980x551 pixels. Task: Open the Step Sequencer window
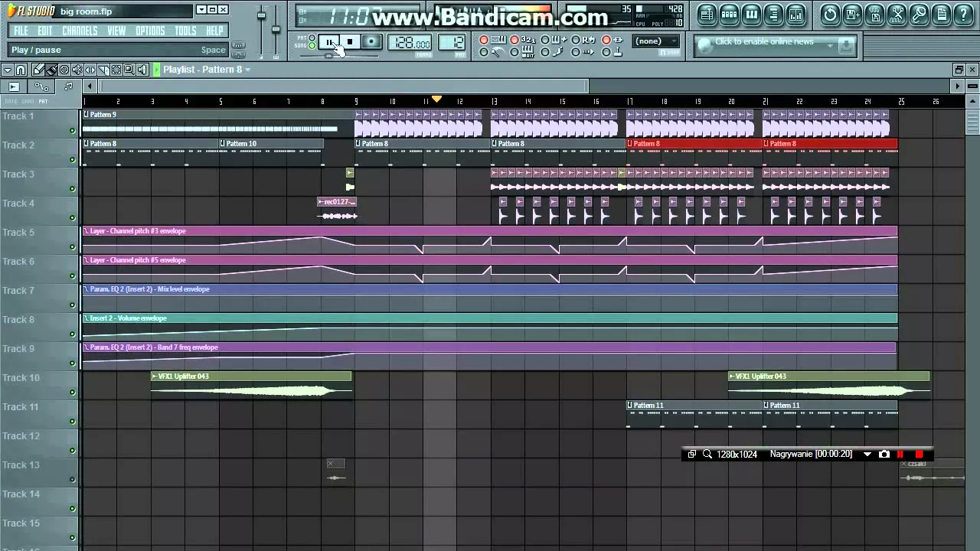click(x=730, y=15)
